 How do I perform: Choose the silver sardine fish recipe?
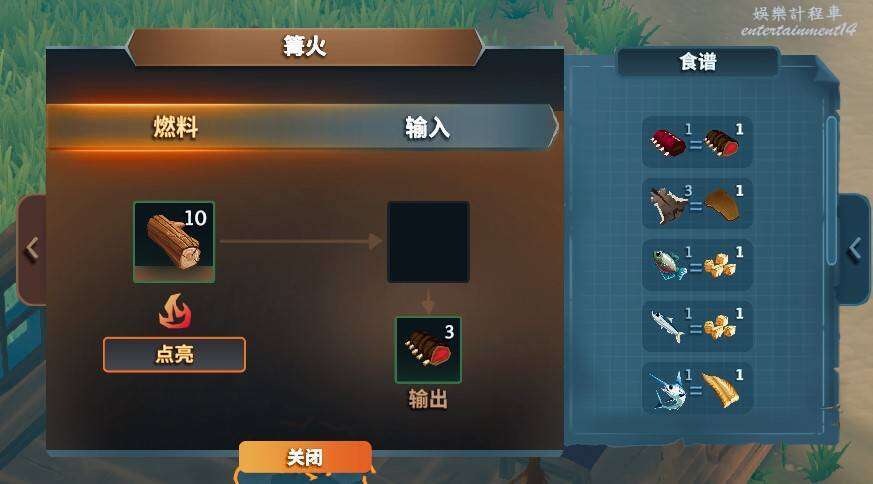(x=697, y=326)
